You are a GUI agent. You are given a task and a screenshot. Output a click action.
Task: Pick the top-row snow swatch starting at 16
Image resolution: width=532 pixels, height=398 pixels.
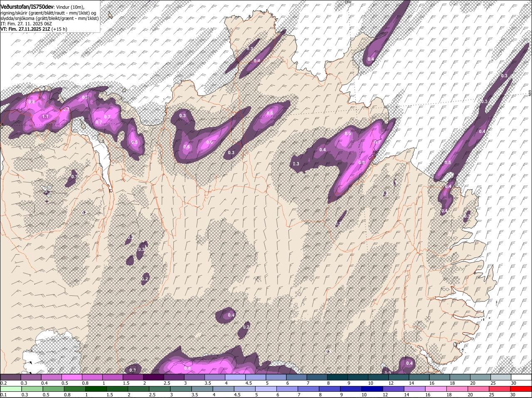(440, 377)
